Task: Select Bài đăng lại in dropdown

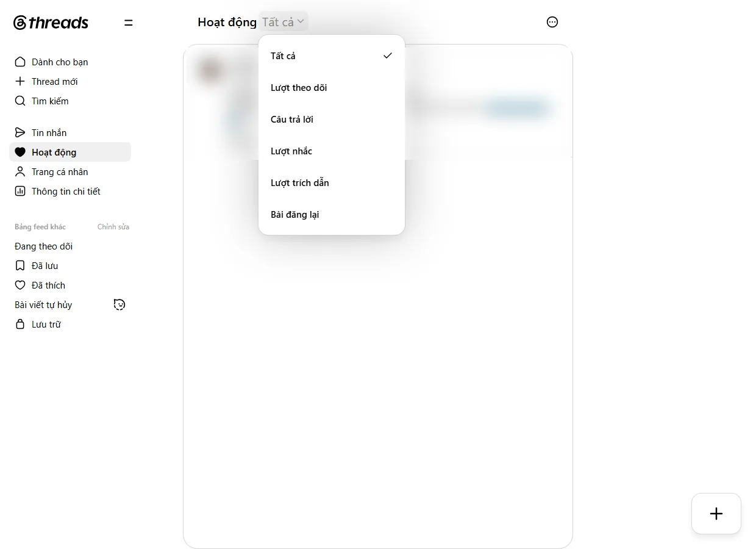Action: tap(332, 214)
